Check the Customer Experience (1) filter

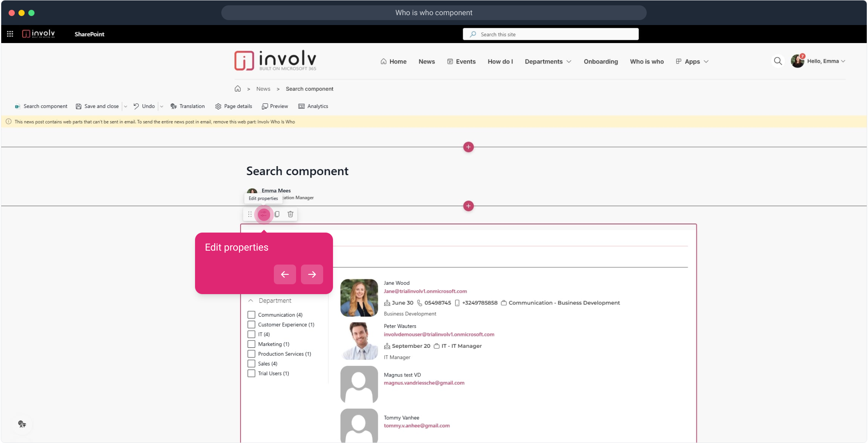[x=251, y=324]
